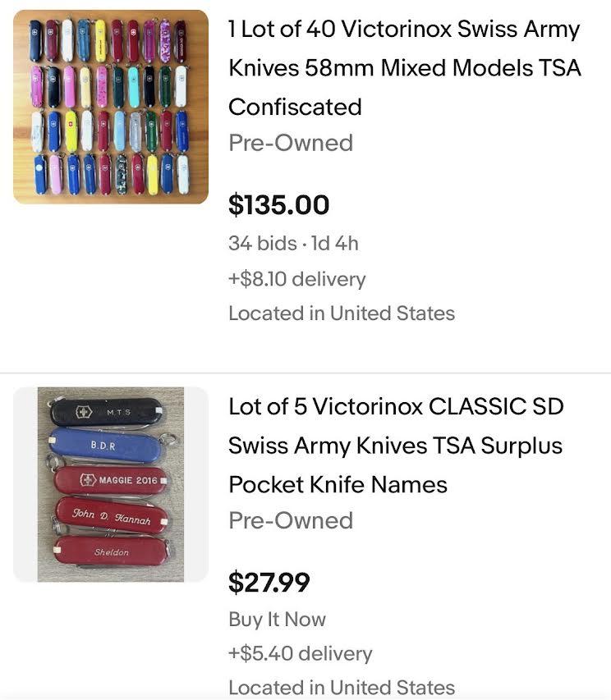Image resolution: width=611 pixels, height=700 pixels.
Task: Open the 40 Victorinox knives lot photo
Action: (x=111, y=107)
